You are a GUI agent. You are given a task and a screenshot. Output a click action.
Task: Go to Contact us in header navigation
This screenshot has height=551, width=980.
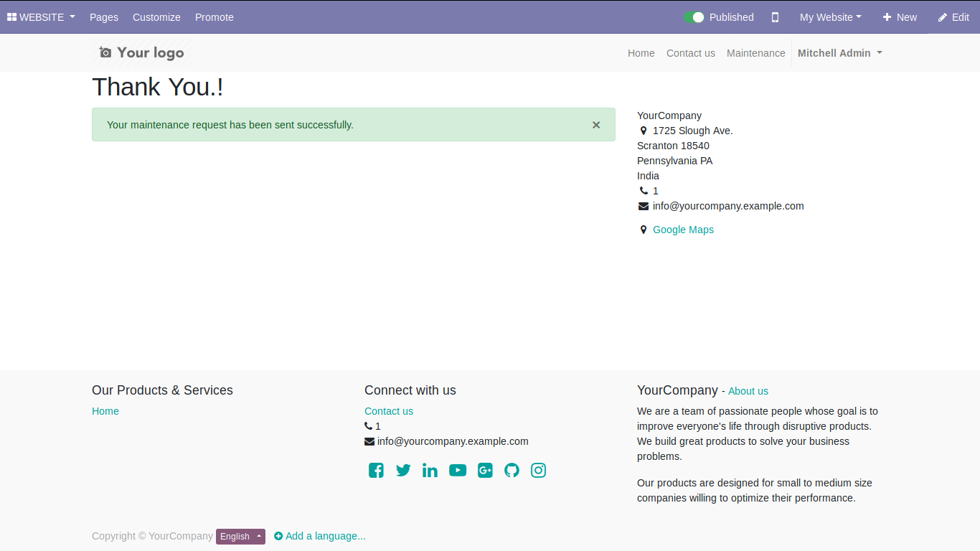point(691,53)
